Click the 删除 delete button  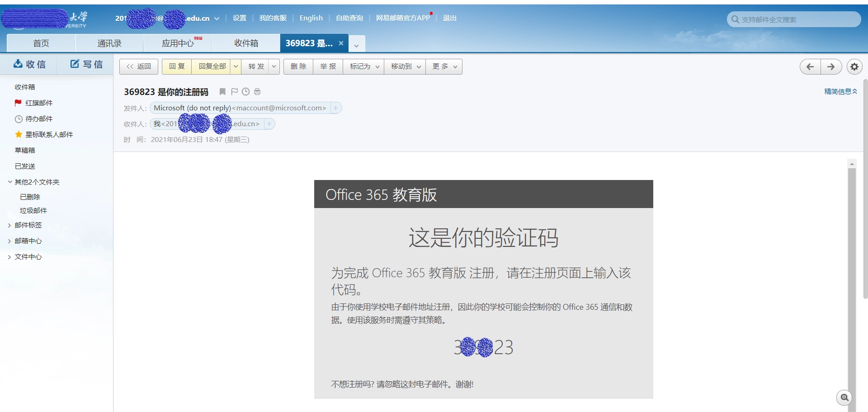pos(298,66)
